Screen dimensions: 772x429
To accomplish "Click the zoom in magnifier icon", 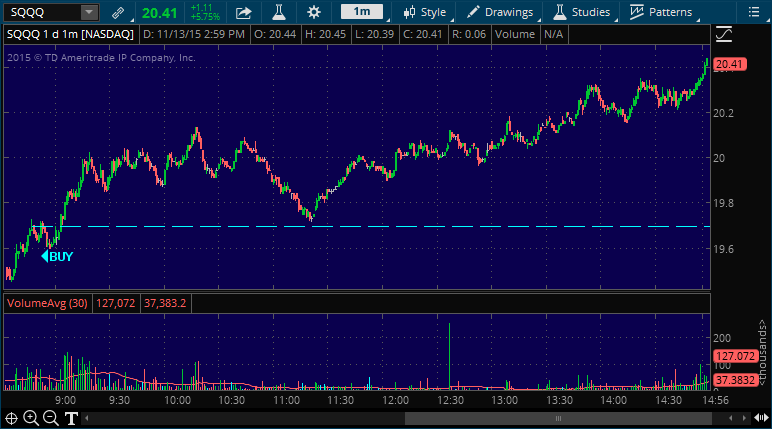I will (31, 418).
